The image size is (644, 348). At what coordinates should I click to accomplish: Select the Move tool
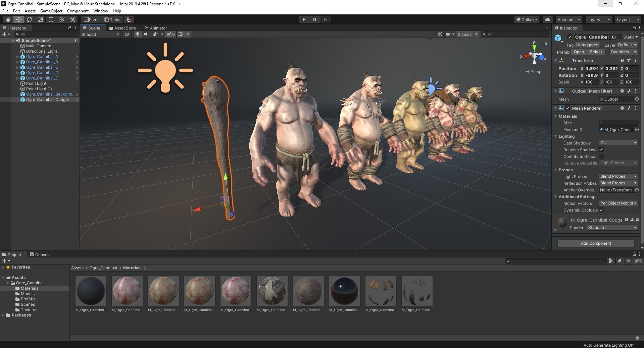click(18, 19)
